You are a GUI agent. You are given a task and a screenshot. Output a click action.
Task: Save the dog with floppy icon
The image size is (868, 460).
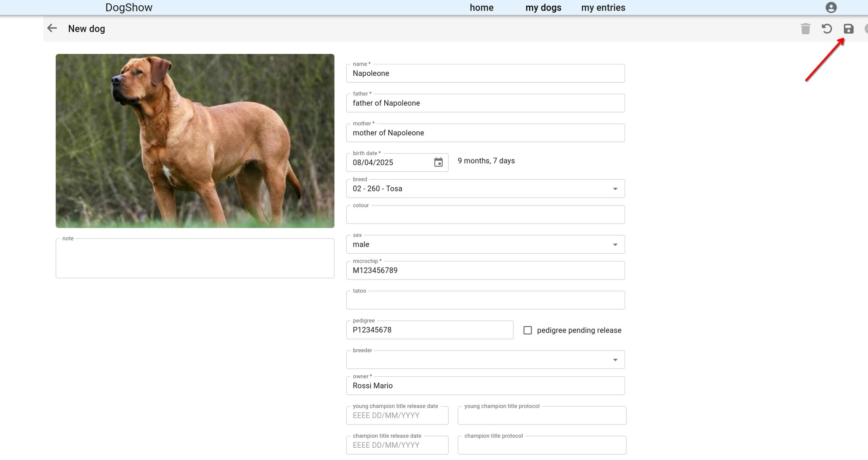(x=848, y=29)
